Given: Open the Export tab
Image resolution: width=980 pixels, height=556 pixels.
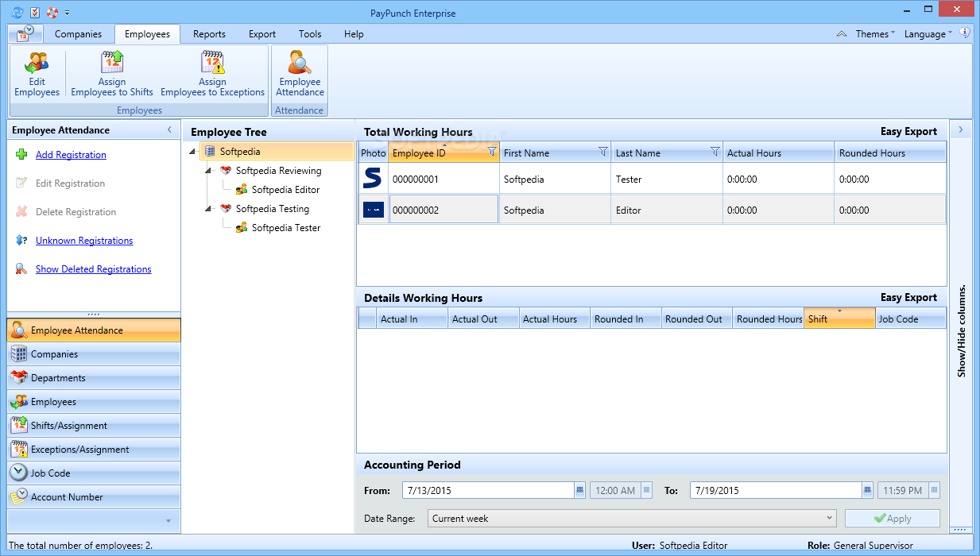Looking at the screenshot, I should point(261,34).
